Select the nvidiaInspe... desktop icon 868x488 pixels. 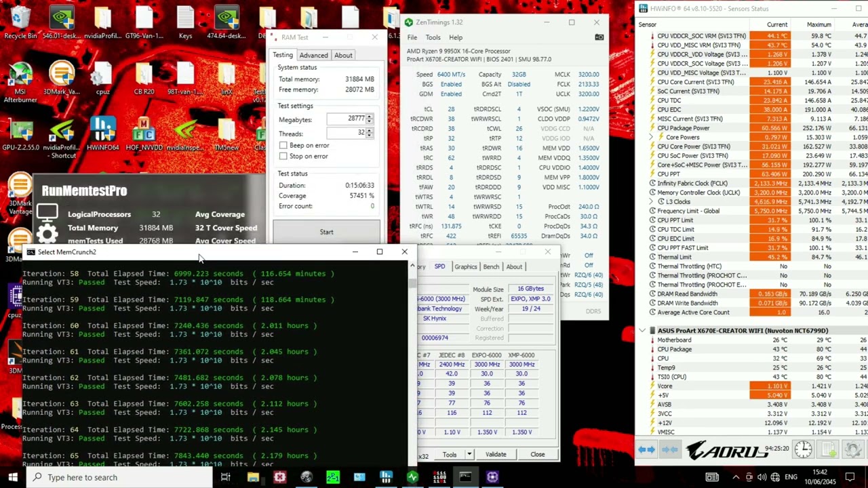(185, 134)
